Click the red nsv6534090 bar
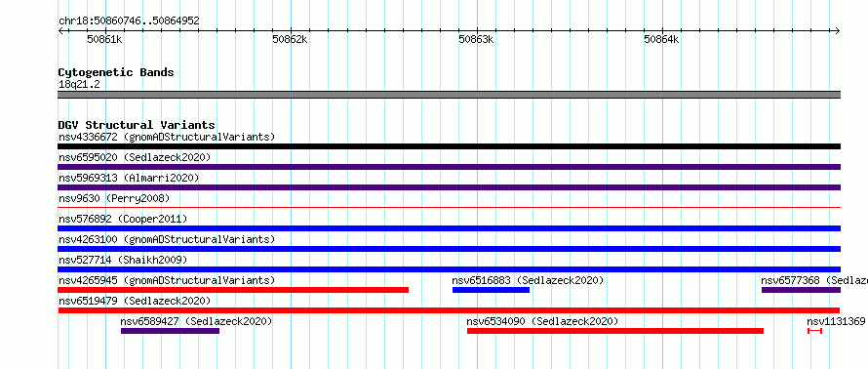 point(615,331)
